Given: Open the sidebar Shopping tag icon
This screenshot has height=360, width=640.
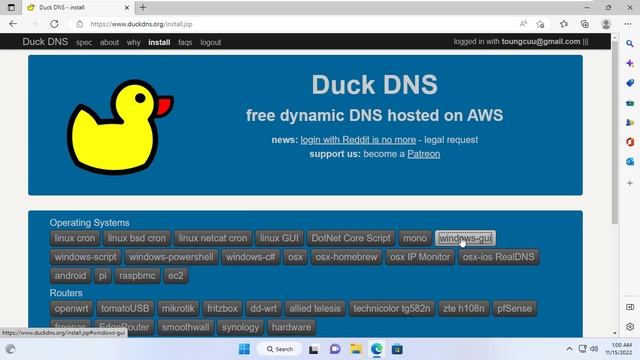Looking at the screenshot, I should (630, 83).
